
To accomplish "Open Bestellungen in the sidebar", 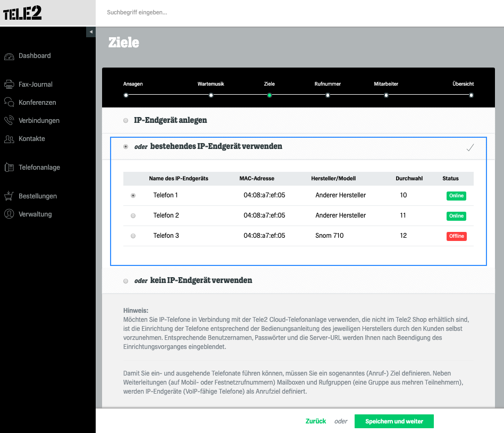I will [38, 196].
